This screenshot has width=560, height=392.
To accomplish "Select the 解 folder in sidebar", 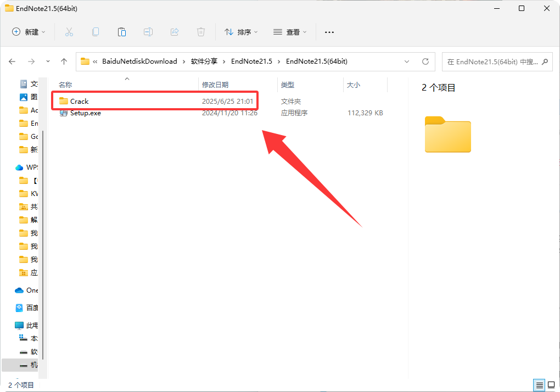I will click(x=28, y=220).
